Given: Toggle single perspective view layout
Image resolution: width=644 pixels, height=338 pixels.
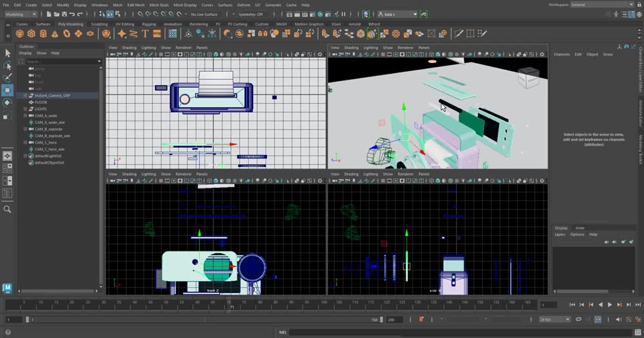Looking at the screenshot, I should [7, 156].
